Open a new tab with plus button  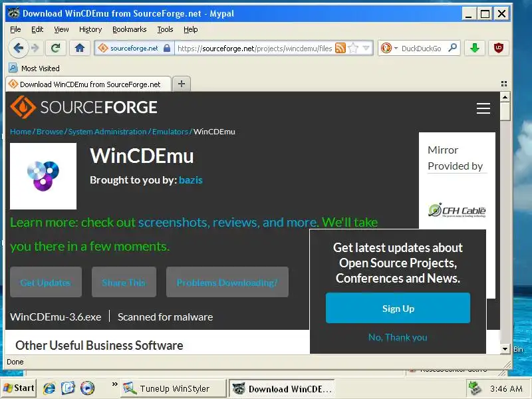click(x=182, y=84)
